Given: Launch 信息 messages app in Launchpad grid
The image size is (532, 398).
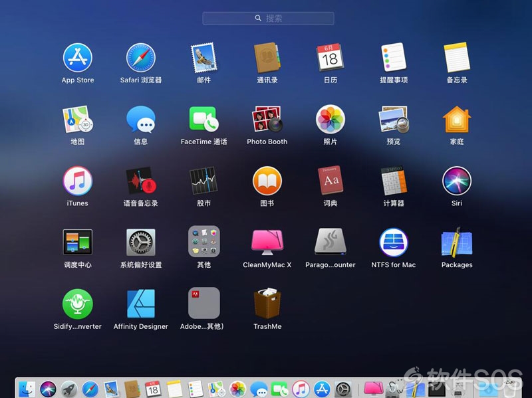Looking at the screenshot, I should click(x=141, y=120).
